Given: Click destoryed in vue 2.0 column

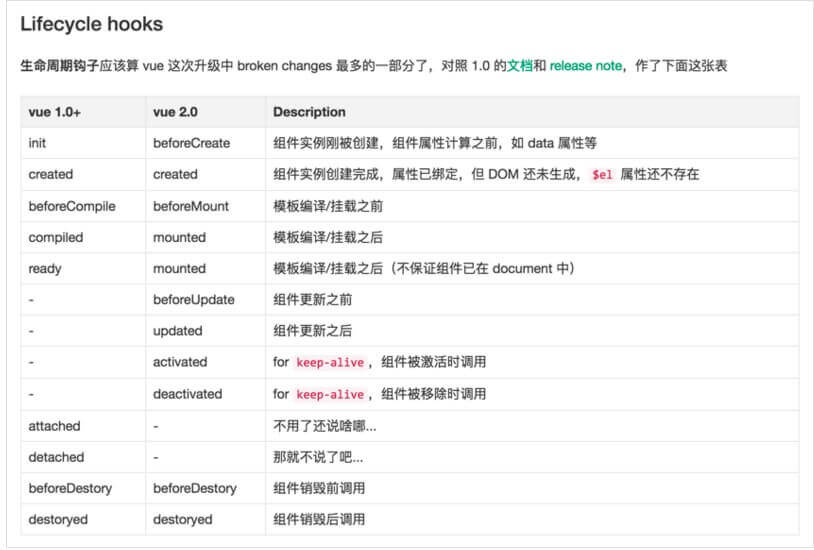Looking at the screenshot, I should (x=183, y=520).
